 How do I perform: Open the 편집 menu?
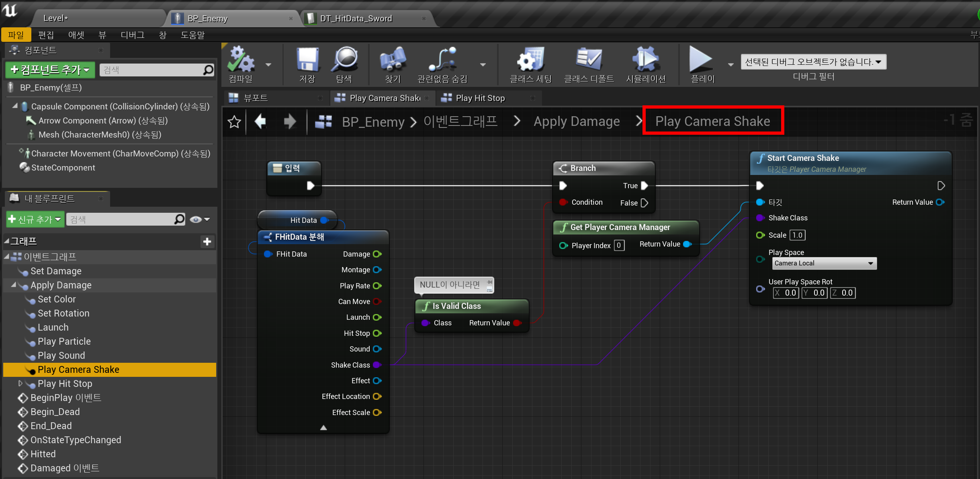tap(46, 35)
